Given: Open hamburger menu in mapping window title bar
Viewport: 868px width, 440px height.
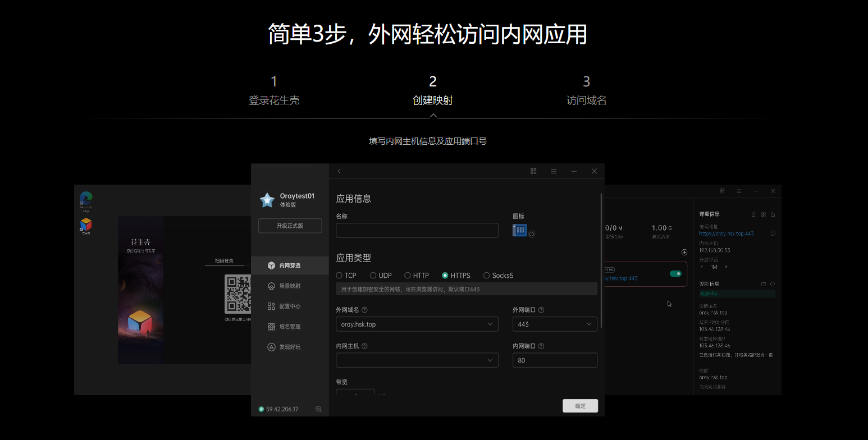Looking at the screenshot, I should (554, 171).
